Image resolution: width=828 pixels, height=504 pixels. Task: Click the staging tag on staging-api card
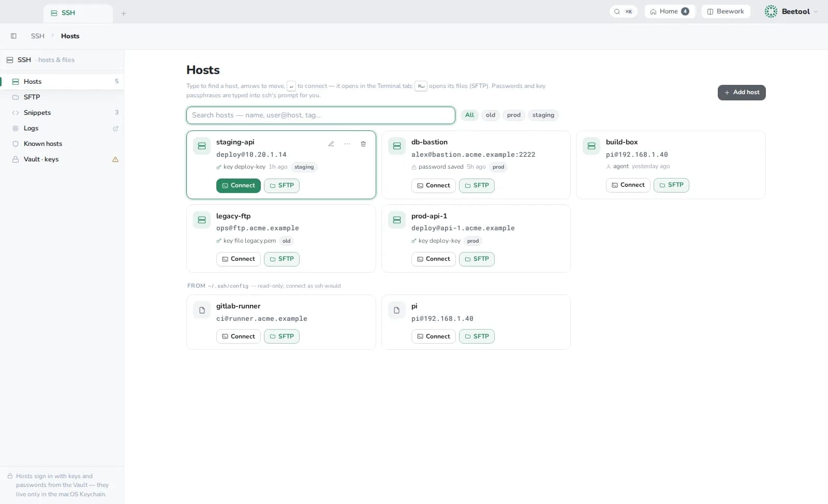tap(304, 167)
